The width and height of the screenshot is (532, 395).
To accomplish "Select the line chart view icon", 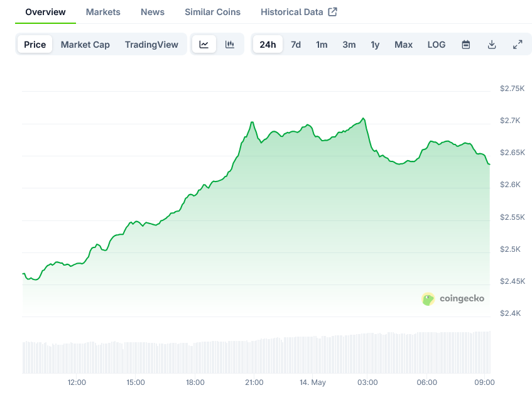I will [204, 45].
